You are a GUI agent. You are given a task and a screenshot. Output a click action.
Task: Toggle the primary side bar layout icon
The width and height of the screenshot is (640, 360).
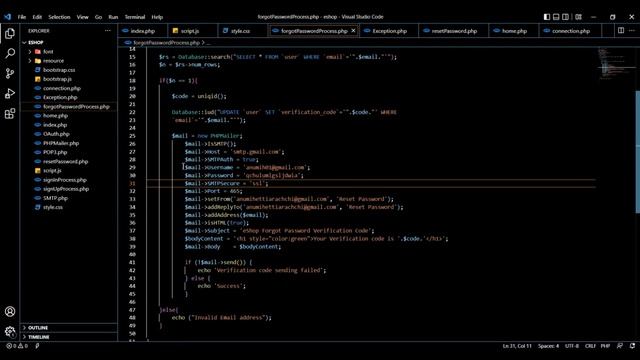[547, 17]
